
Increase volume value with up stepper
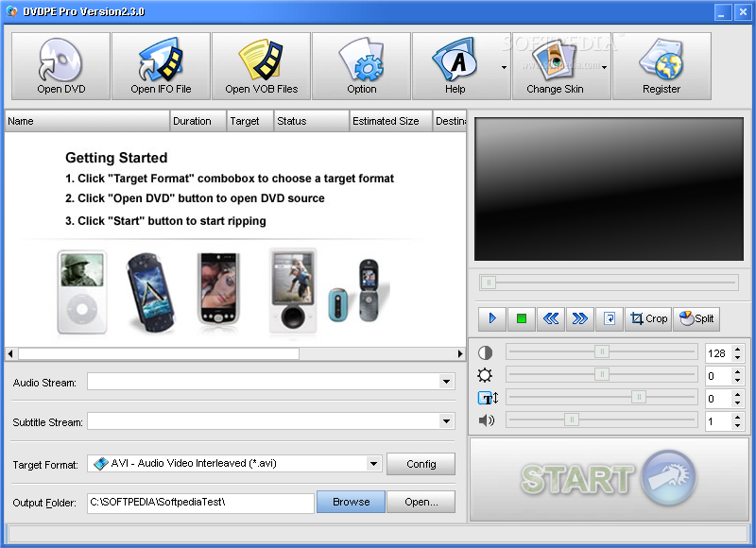[738, 417]
